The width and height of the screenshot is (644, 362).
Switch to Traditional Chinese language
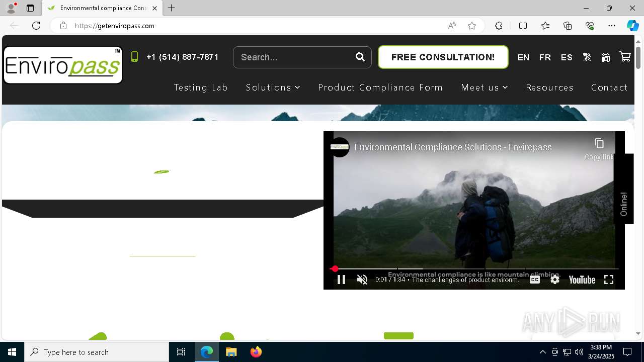[x=587, y=57]
